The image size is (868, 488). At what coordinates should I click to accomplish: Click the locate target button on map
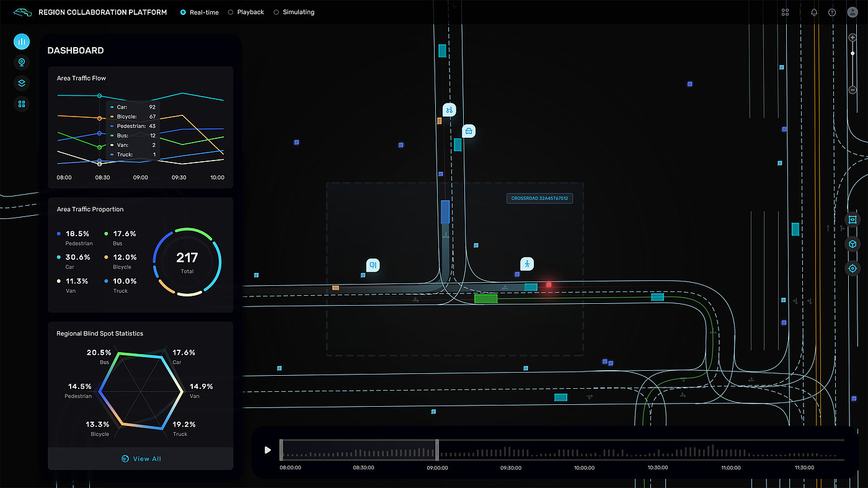[852, 268]
